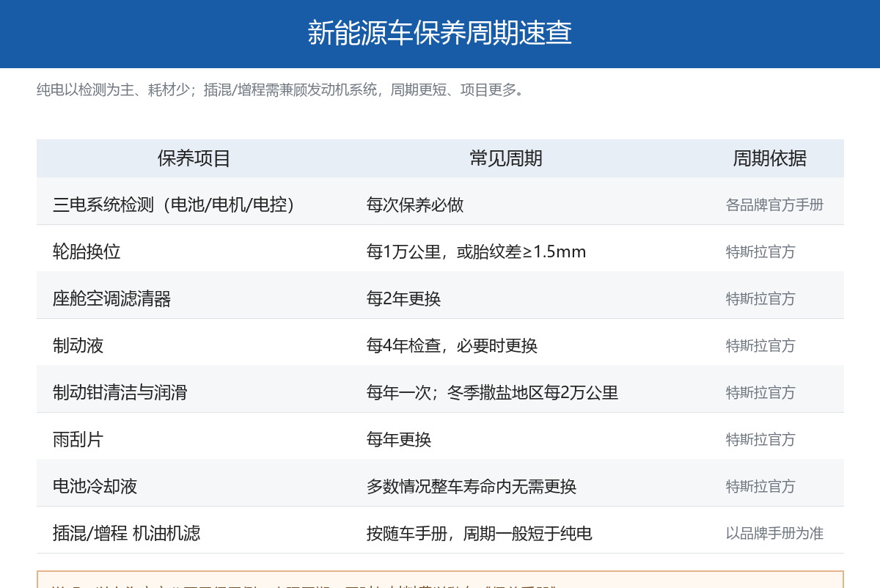The height and width of the screenshot is (588, 880).
Task: Click the 常见周期 column header
Action: click(506, 158)
